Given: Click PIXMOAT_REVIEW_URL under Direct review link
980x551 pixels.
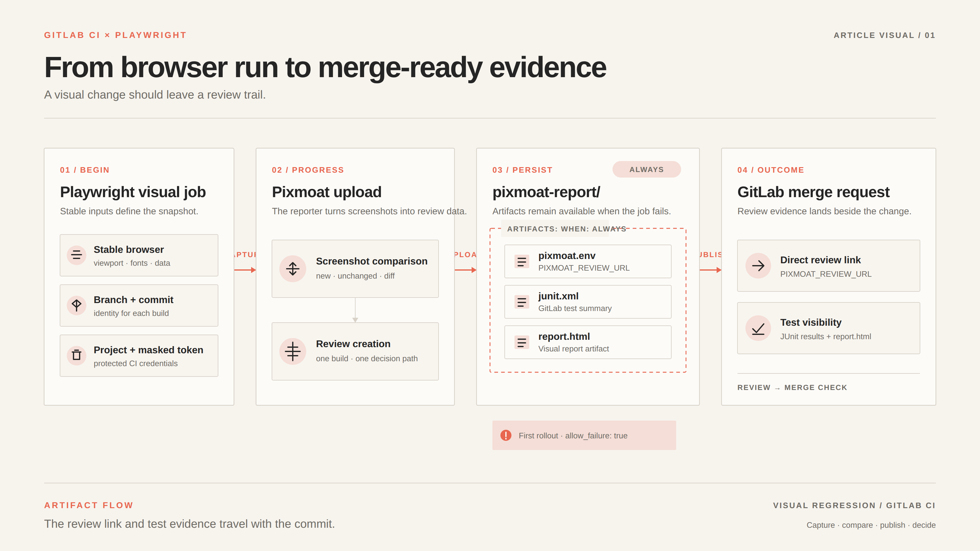Looking at the screenshot, I should pos(826,274).
